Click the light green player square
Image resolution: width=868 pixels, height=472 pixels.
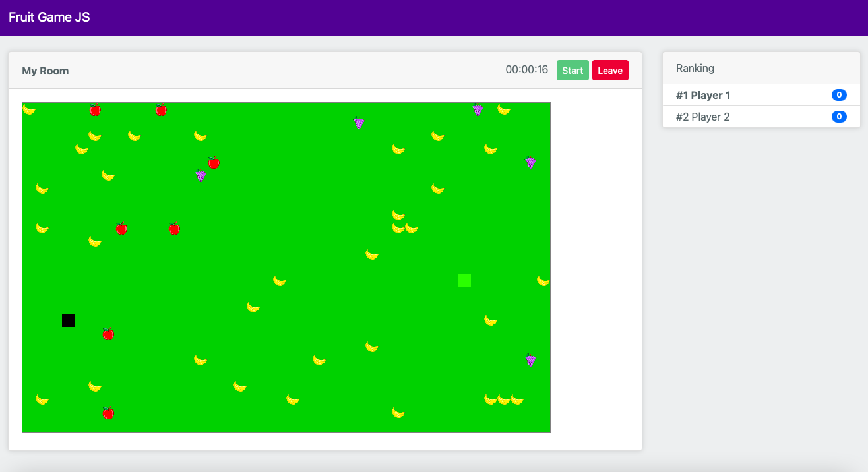click(464, 281)
